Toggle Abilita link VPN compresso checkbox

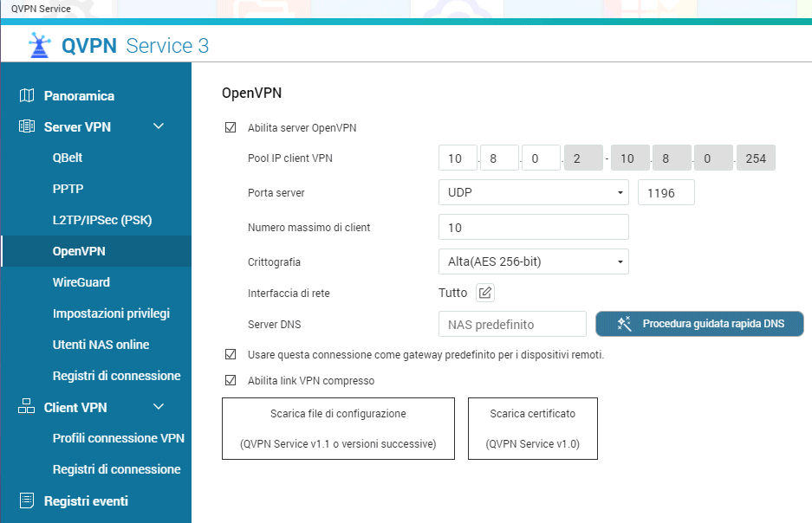point(231,380)
